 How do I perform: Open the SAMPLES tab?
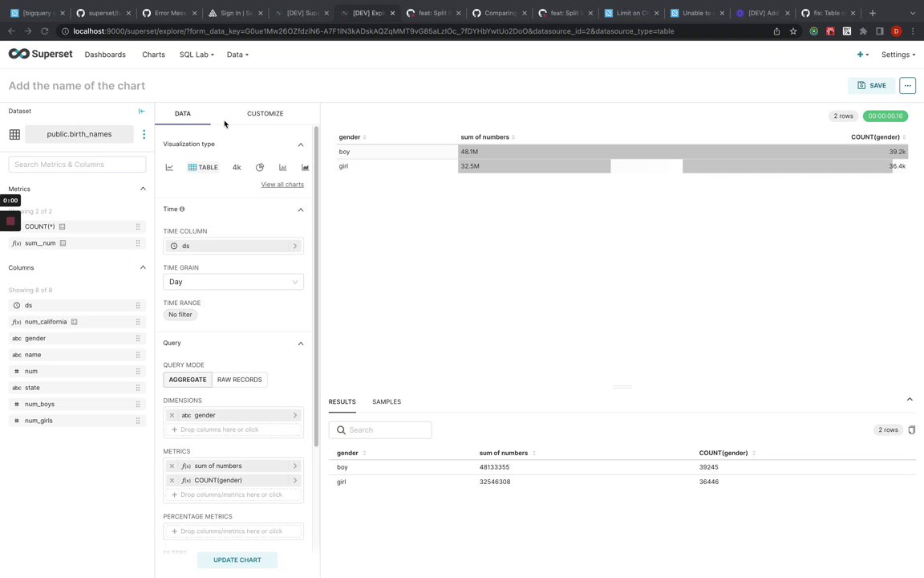pos(387,401)
